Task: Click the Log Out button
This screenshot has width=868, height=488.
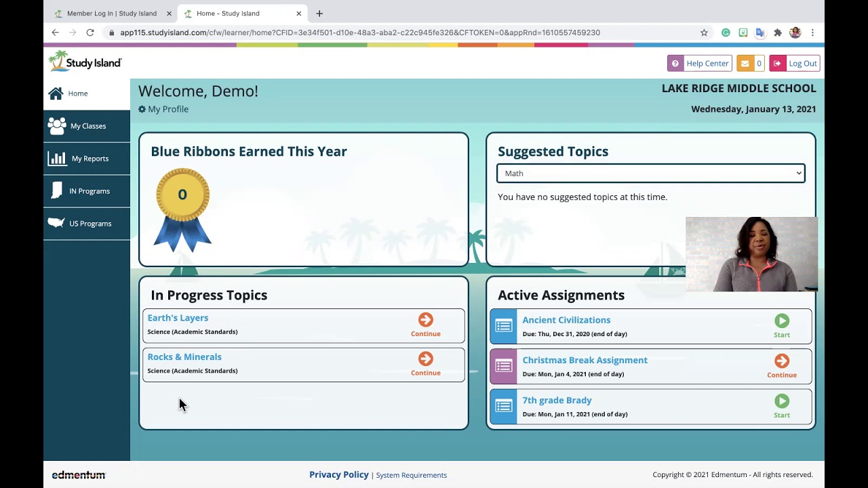Action: (x=795, y=64)
